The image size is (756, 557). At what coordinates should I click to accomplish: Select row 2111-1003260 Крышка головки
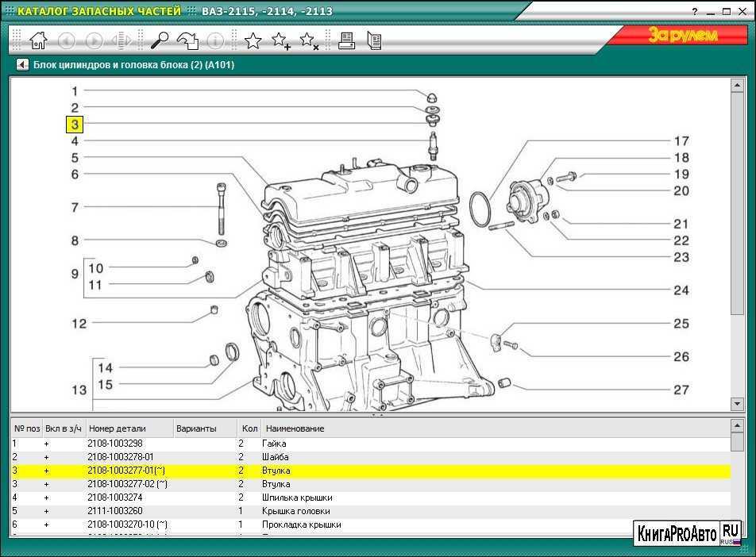click(x=371, y=511)
